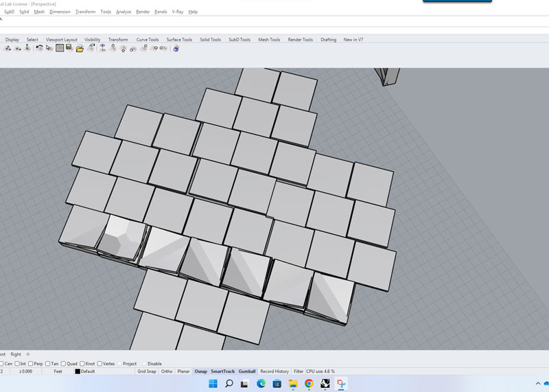Open Task View on the taskbar
This screenshot has width=549, height=392.
point(244,384)
